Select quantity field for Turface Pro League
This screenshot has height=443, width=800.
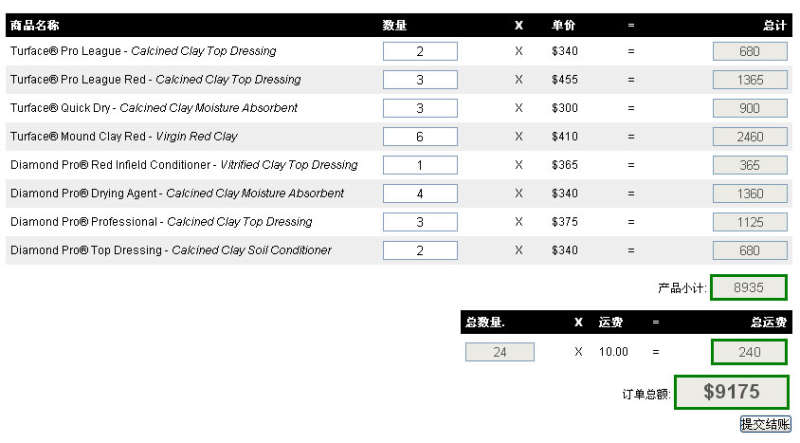420,51
